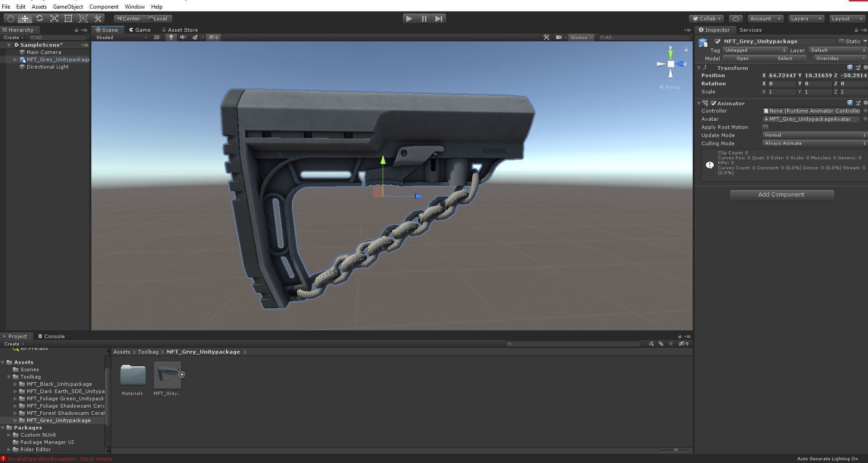This screenshot has height=463, width=868.
Task: Open Transform component gear menu
Action: click(865, 68)
